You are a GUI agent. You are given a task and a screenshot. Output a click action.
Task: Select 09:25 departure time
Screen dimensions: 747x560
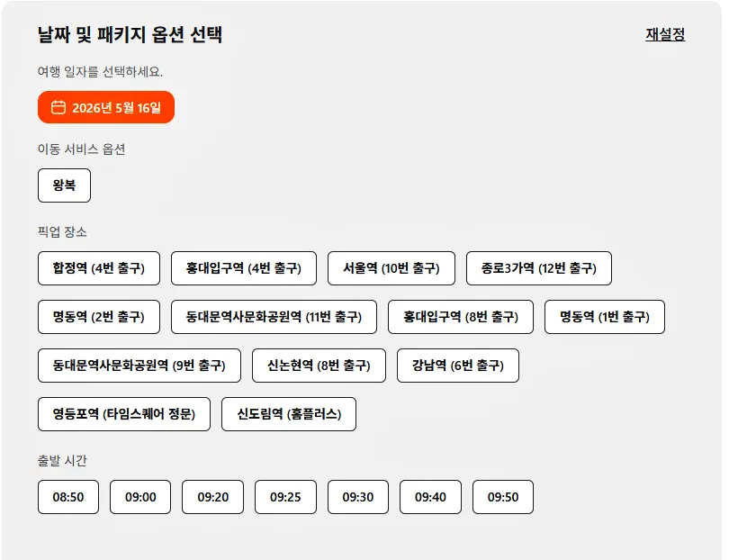[285, 497]
